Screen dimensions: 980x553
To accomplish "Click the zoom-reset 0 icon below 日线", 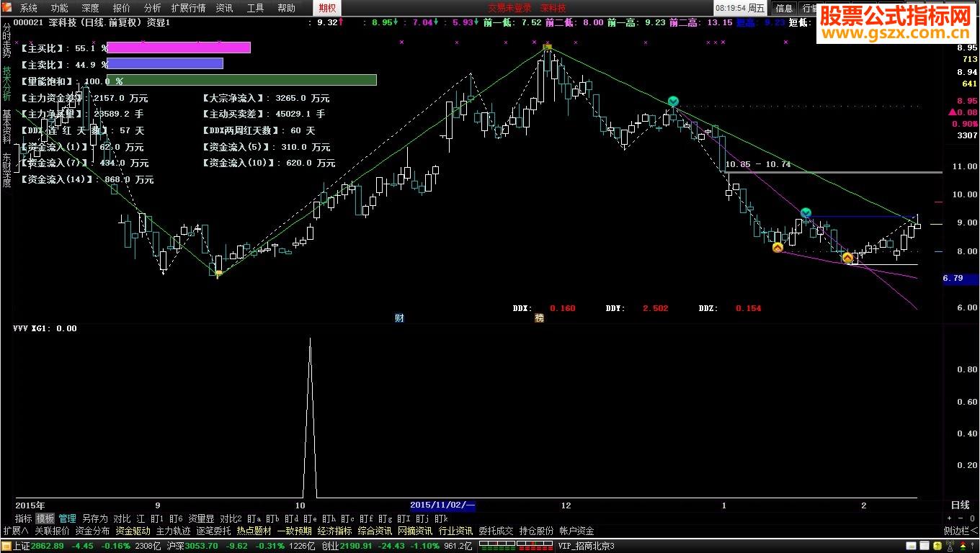I will point(972,518).
